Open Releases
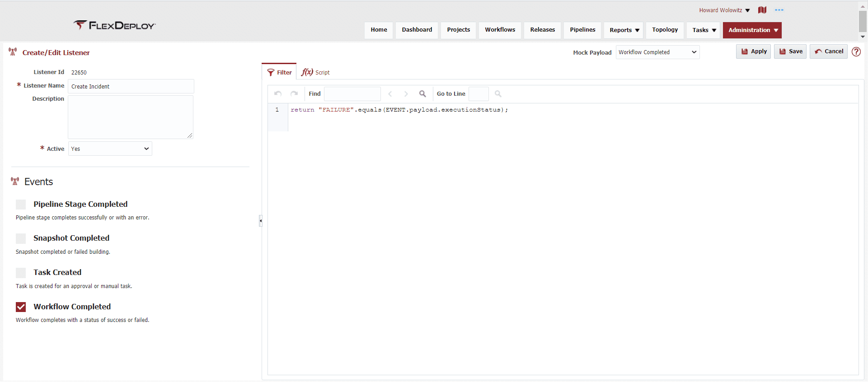This screenshot has height=382, width=868. pyautogui.click(x=543, y=30)
